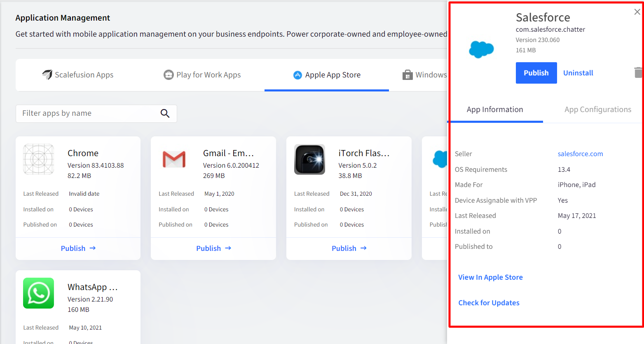The height and width of the screenshot is (344, 644).
Task: Open the App Configurations tab
Action: click(598, 110)
